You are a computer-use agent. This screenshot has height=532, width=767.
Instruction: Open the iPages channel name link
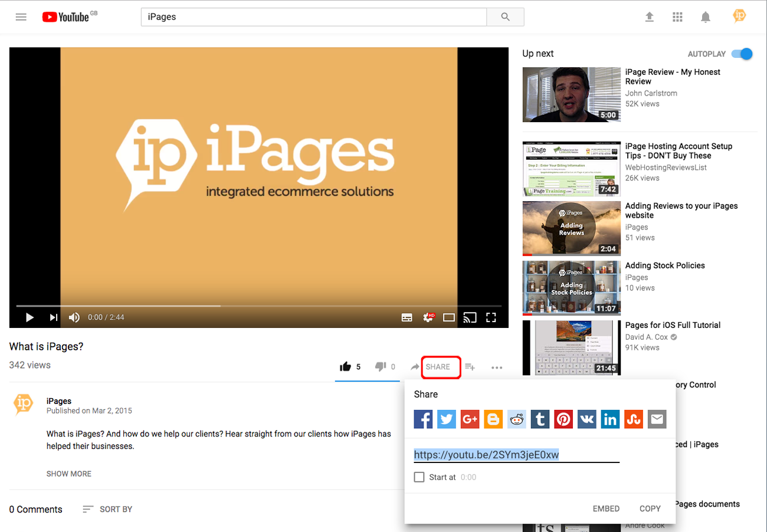(59, 401)
